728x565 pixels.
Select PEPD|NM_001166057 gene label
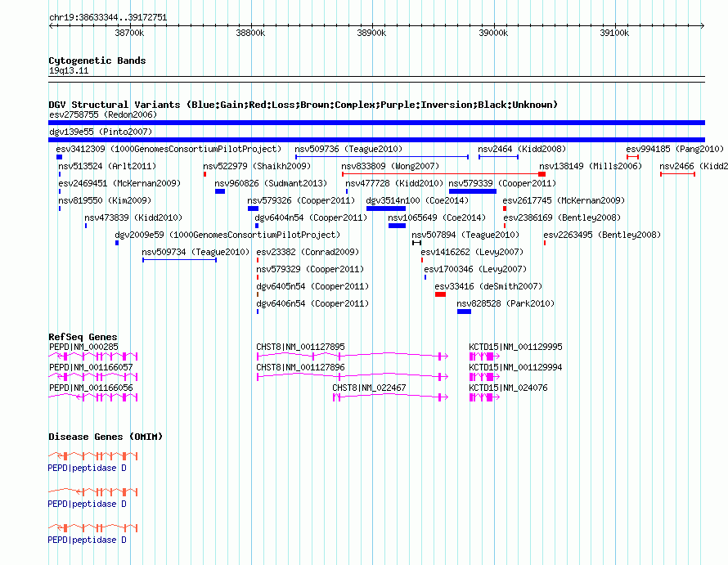pos(91,367)
